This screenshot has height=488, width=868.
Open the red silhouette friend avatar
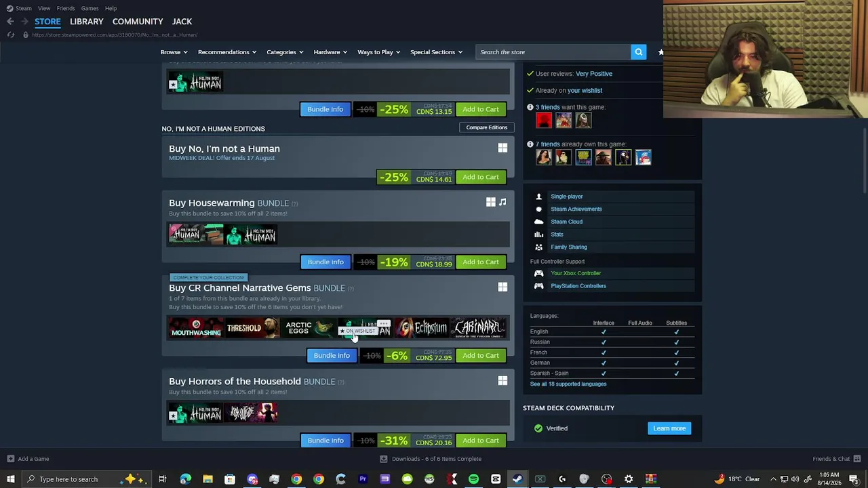[544, 121]
